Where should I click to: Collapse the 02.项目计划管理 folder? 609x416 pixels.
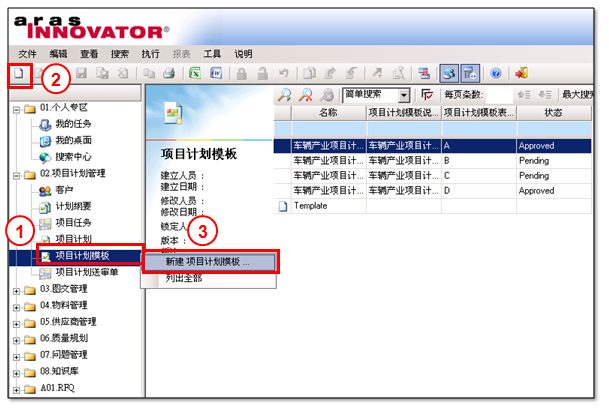coord(15,173)
